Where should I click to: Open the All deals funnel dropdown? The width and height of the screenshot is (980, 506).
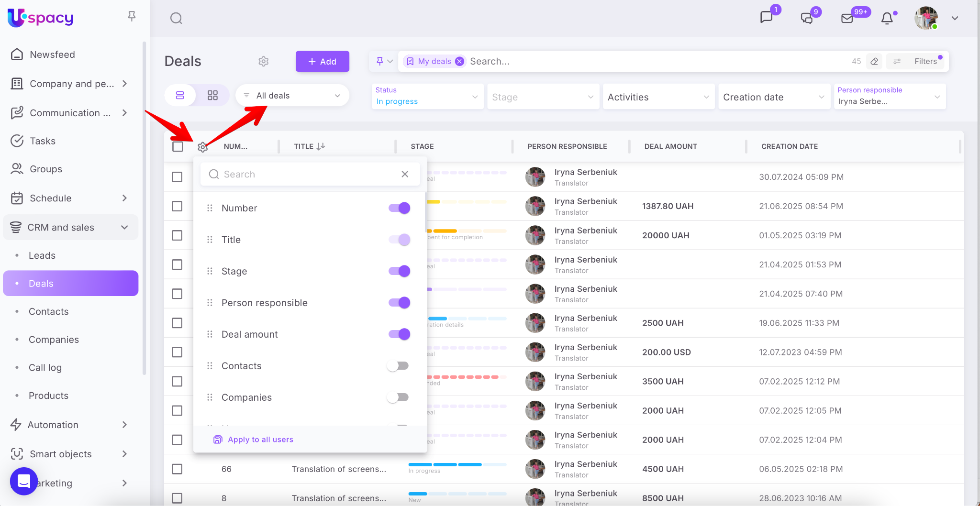coord(292,96)
